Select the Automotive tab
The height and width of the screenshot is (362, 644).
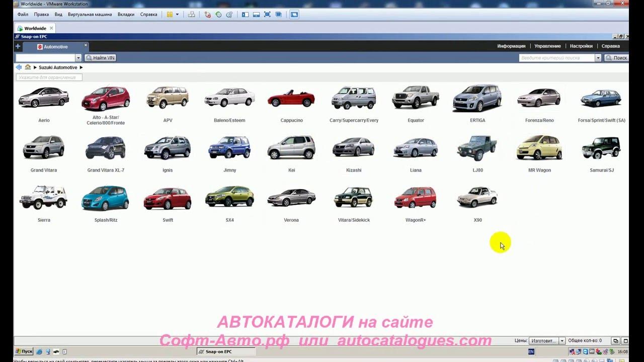(x=55, y=47)
